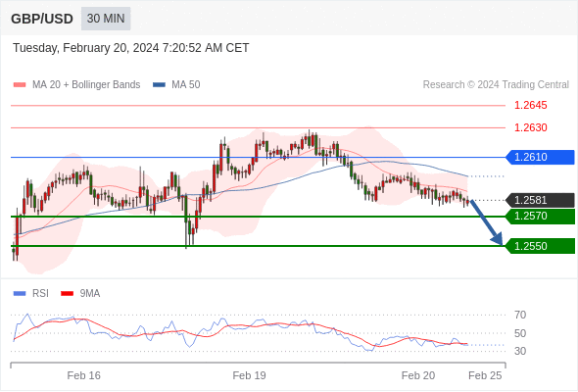Click the GBP/USD pair title
Image resolution: width=578 pixels, height=392 pixels.
coord(42,19)
